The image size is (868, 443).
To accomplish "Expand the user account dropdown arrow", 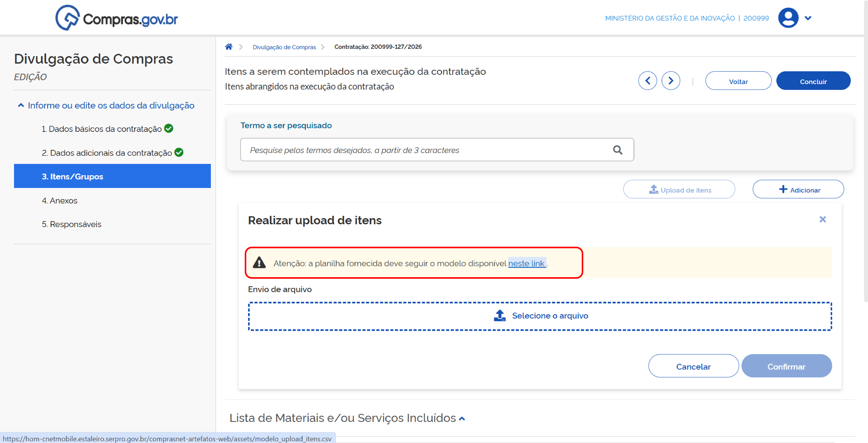I will tap(808, 18).
